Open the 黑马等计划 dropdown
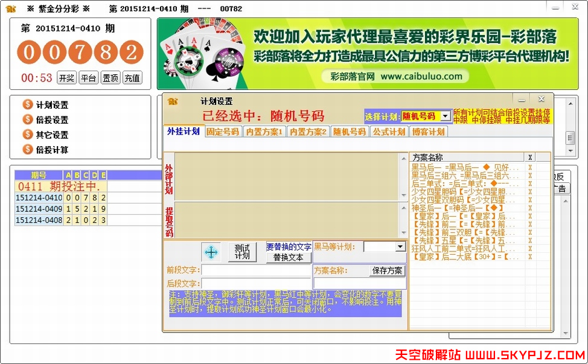 401,246
